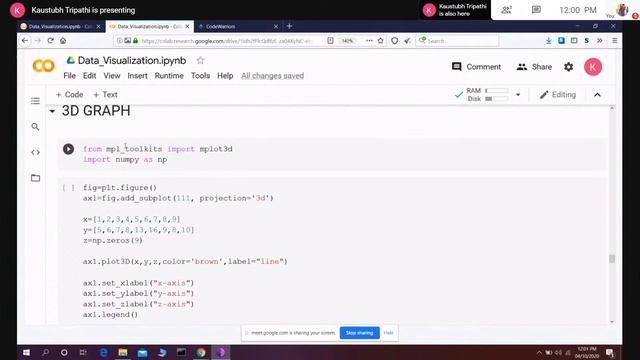This screenshot has width=640, height=360.
Task: Open the Insert menu
Action: pos(138,76)
